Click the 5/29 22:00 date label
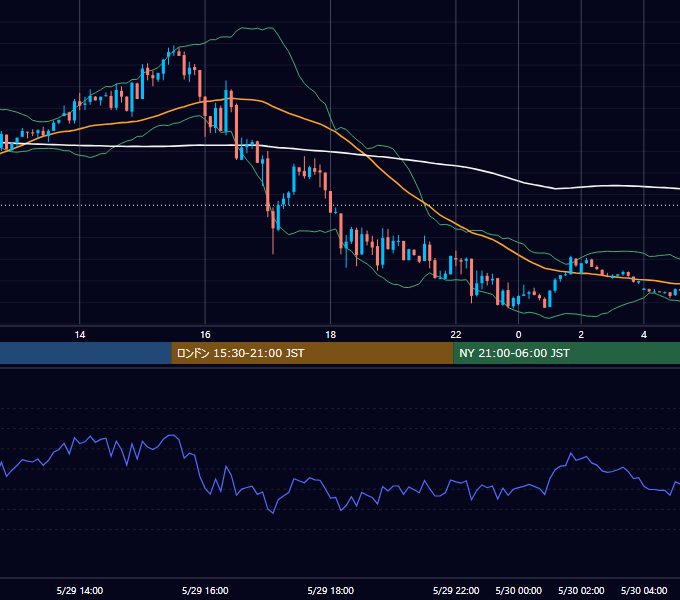Viewport: 680px width, 600px height. (456, 590)
